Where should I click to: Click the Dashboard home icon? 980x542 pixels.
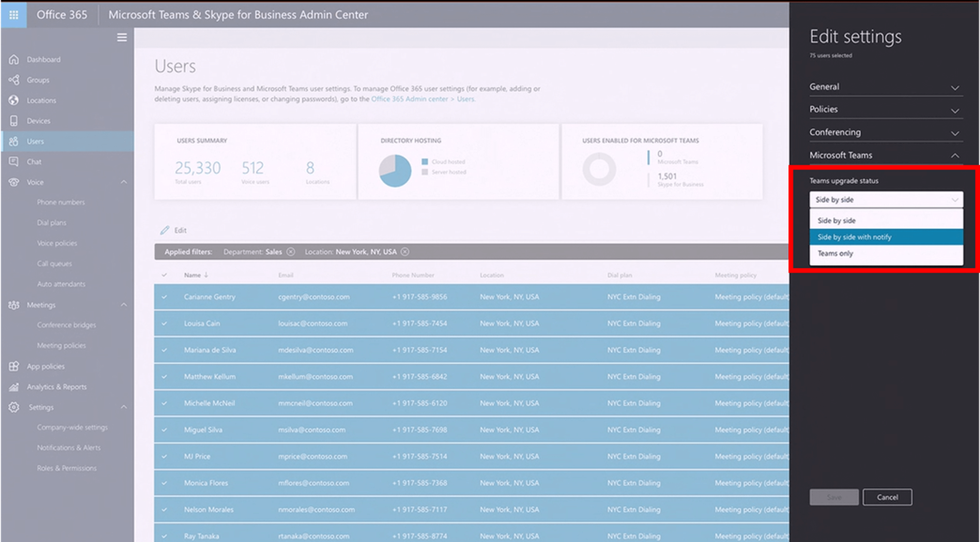(x=14, y=59)
